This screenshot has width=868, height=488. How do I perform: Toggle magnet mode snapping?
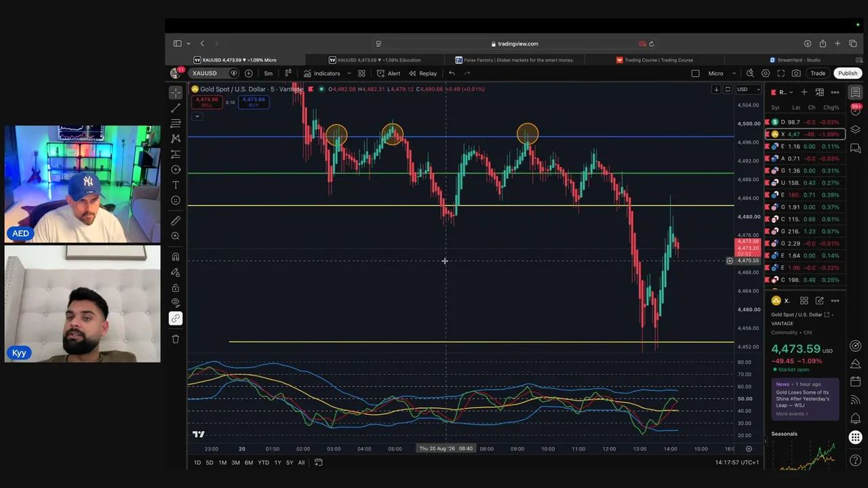pos(176,257)
